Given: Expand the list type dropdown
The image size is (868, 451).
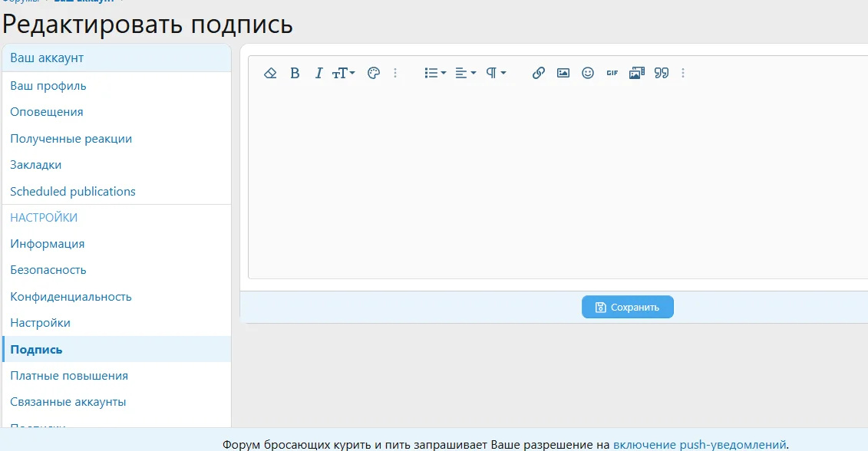Looking at the screenshot, I should pyautogui.click(x=434, y=73).
